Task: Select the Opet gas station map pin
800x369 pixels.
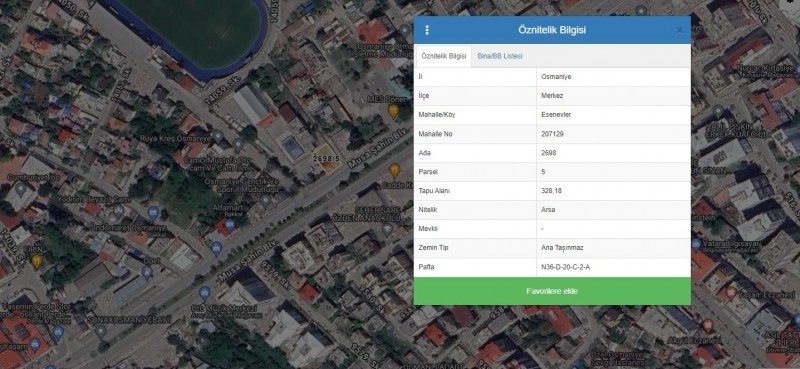Action: tap(147, 273)
